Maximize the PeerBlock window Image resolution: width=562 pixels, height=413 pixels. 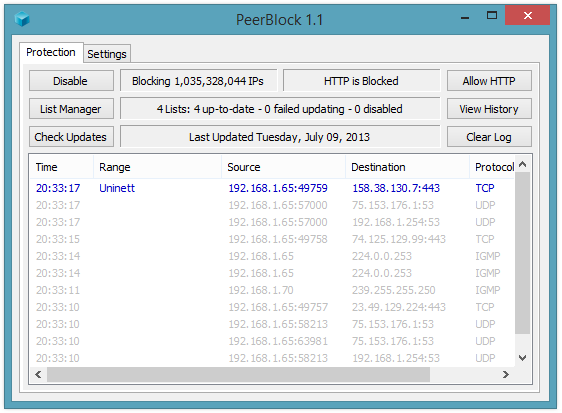point(492,15)
